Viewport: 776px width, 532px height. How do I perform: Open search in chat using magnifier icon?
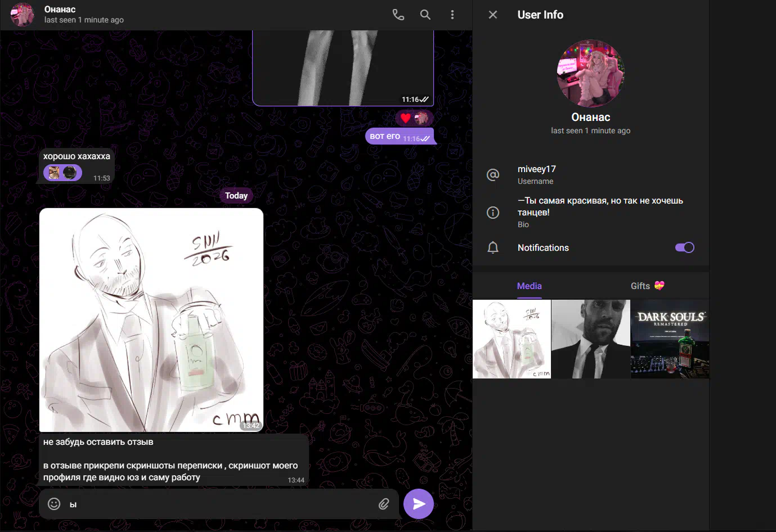425,15
